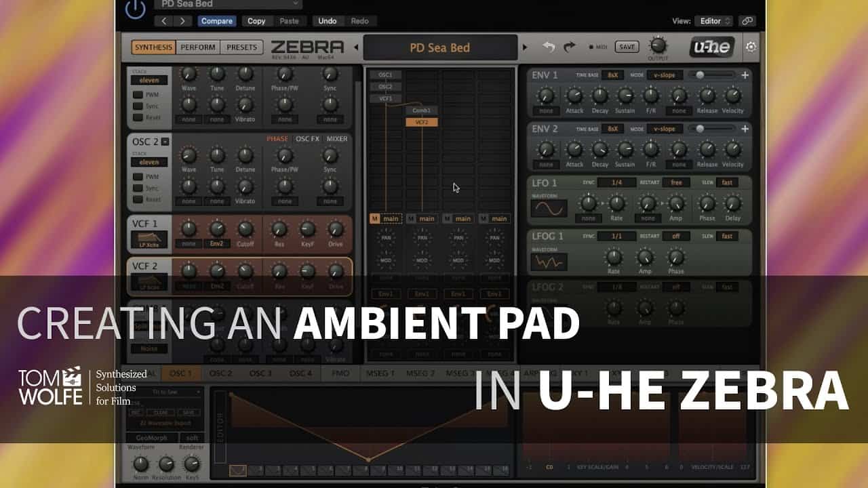The image size is (868, 488).
Task: Open Zebra settings gear icon
Action: 751,47
